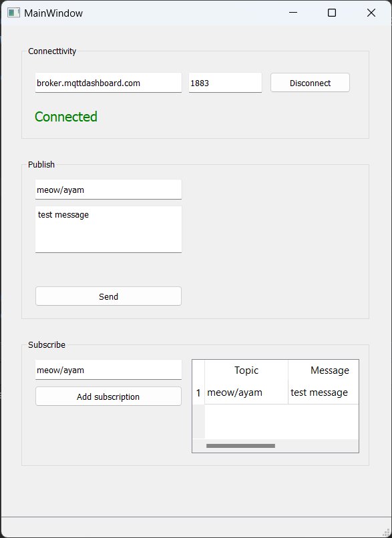Minimize the MainWindow
Screen dimensions: 392x538
click(293, 13)
